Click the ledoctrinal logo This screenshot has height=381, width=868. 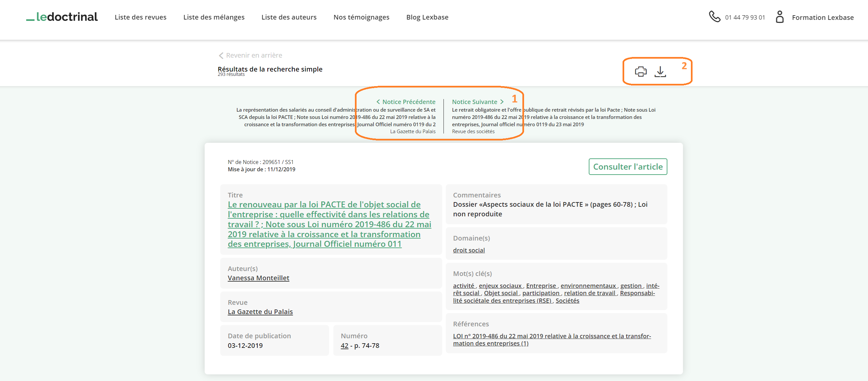coord(62,17)
